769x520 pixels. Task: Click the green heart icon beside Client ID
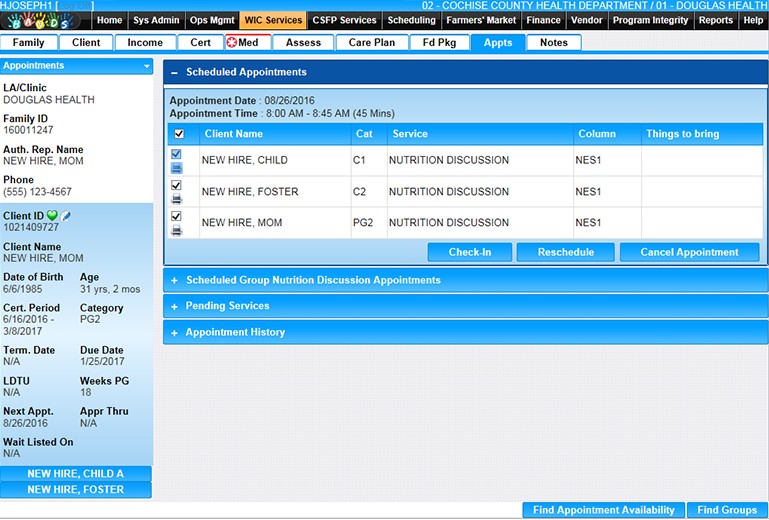pos(52,216)
